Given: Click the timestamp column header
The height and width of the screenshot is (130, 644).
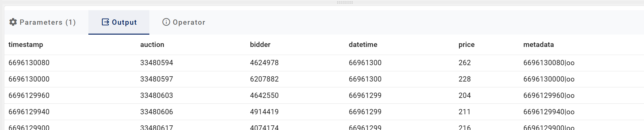Looking at the screenshot, I should [x=26, y=45].
